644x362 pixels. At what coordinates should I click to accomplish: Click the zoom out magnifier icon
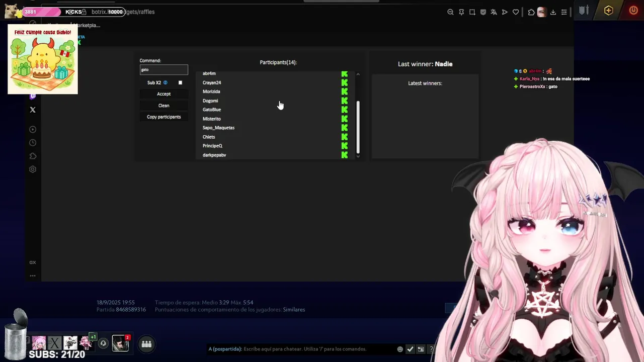pyautogui.click(x=450, y=12)
